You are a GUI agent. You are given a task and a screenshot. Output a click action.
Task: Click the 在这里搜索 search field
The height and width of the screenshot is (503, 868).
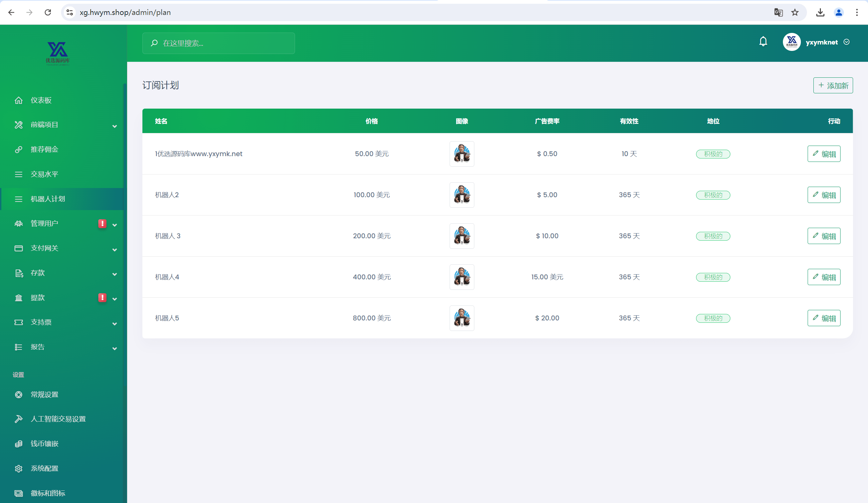tap(218, 43)
